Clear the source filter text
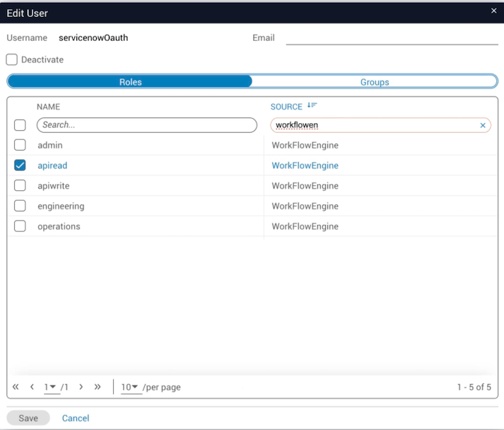 coord(483,125)
